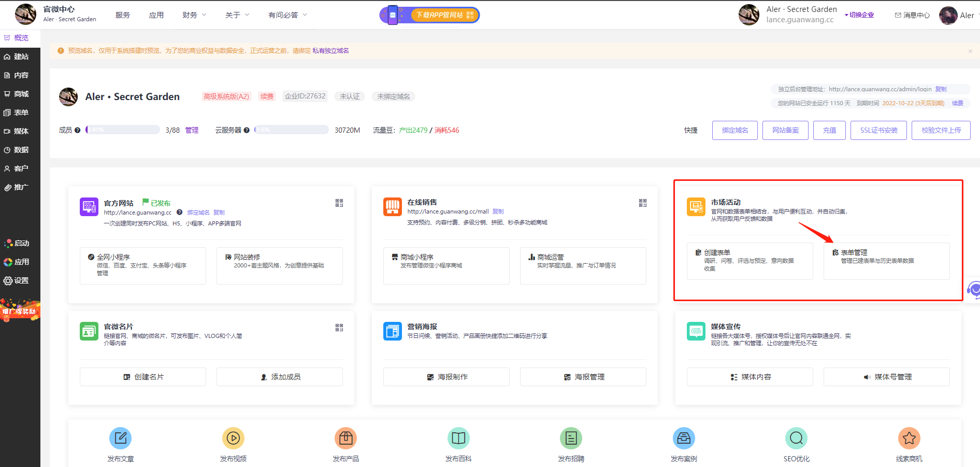Click the 发布文章 publish article icon
Viewport: 980px width, 467px height.
coord(120,438)
